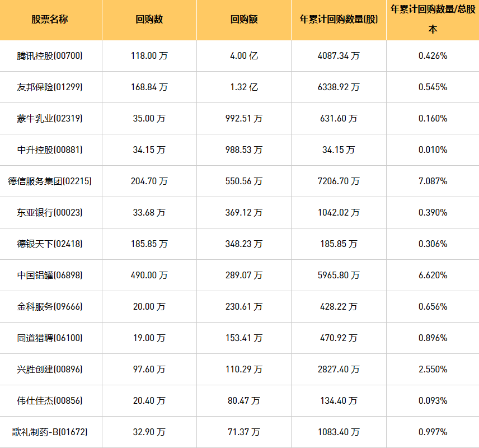Click the 369.12 万 buyback amount cell
The width and height of the screenshot is (479, 448).
(244, 213)
